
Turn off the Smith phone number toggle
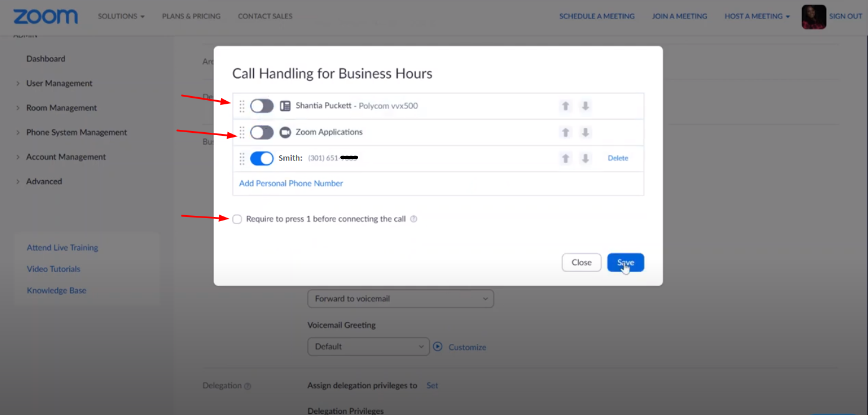(261, 158)
